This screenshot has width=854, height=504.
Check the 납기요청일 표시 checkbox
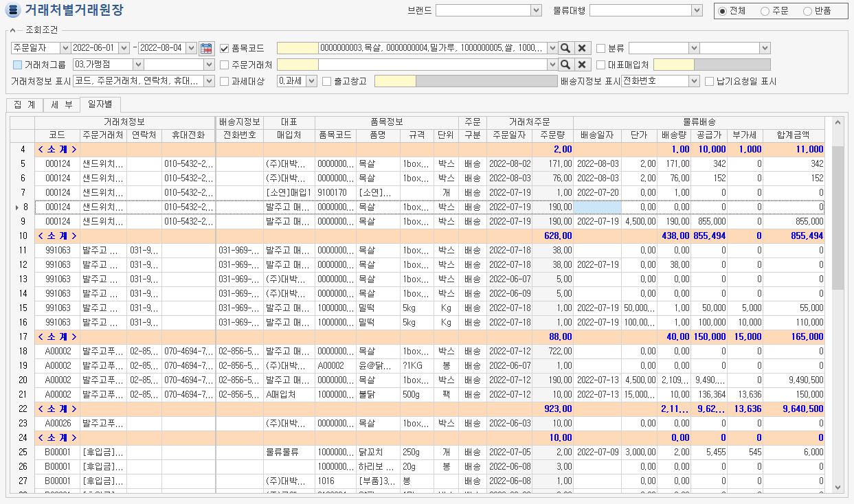[710, 81]
